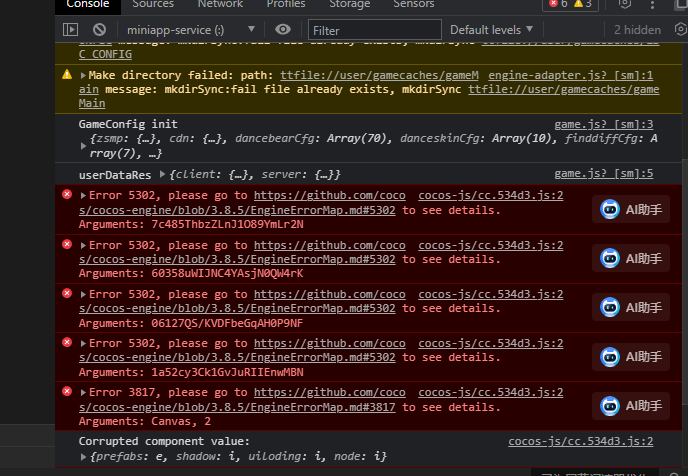Expand error with arguments 60358uWIJNC4YAsjN0QW4rK
688x476 pixels.
(83, 246)
